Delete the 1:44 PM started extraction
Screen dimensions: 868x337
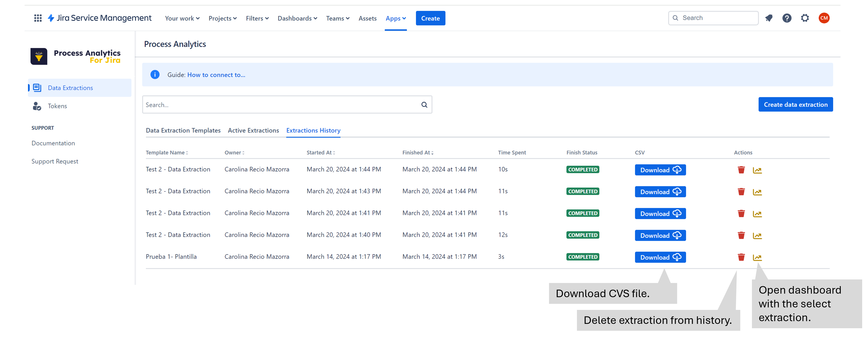coord(741,170)
